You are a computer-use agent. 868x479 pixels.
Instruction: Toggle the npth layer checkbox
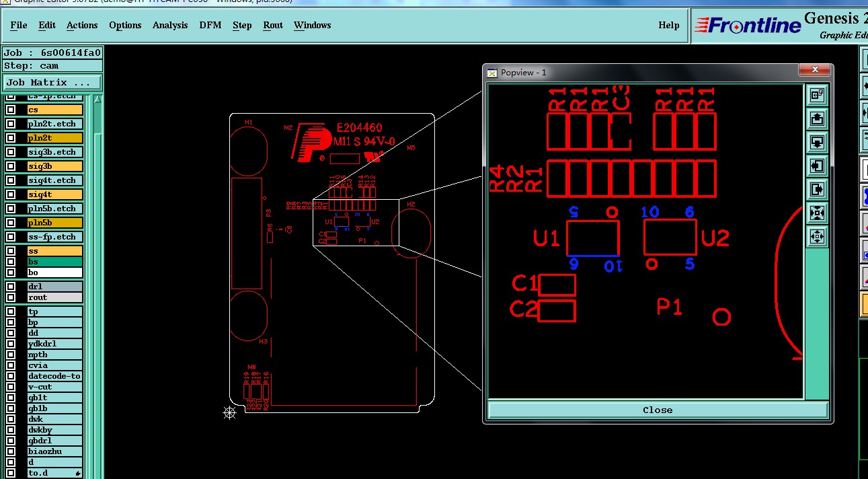pos(11,355)
